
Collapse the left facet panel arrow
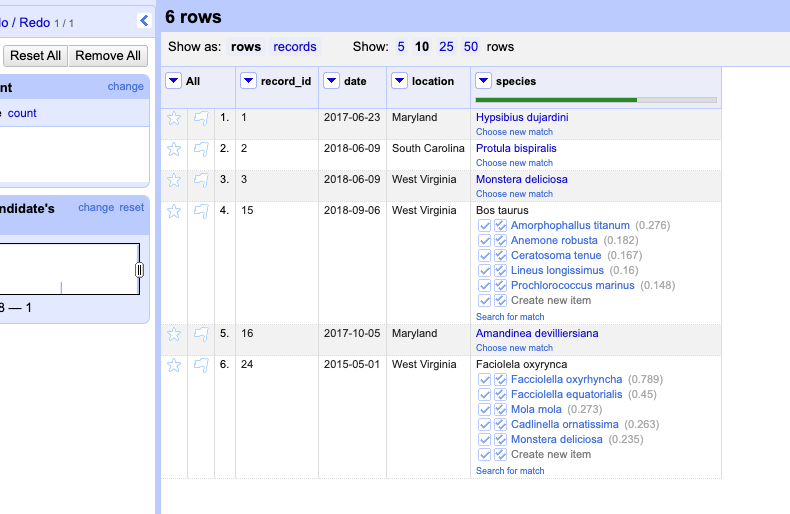pyautogui.click(x=144, y=20)
